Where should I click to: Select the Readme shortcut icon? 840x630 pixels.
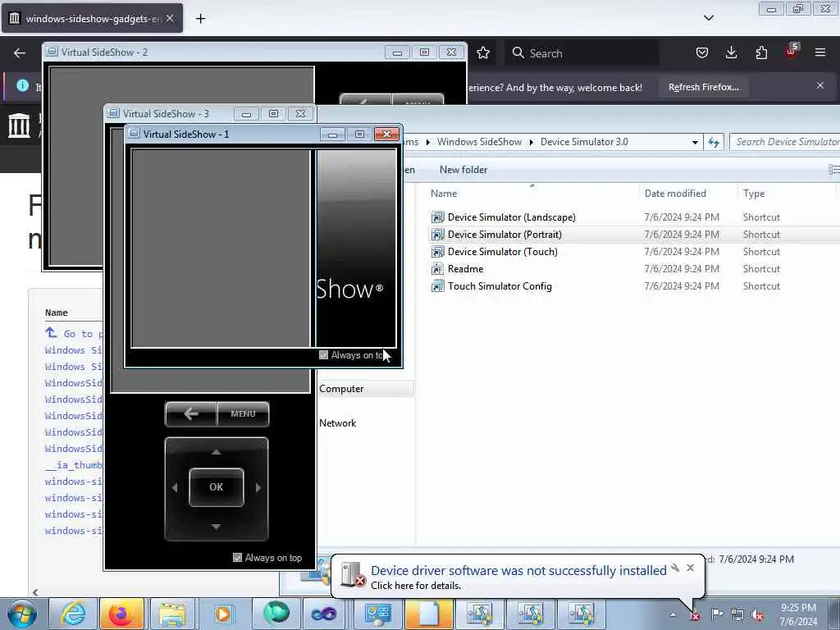(438, 269)
